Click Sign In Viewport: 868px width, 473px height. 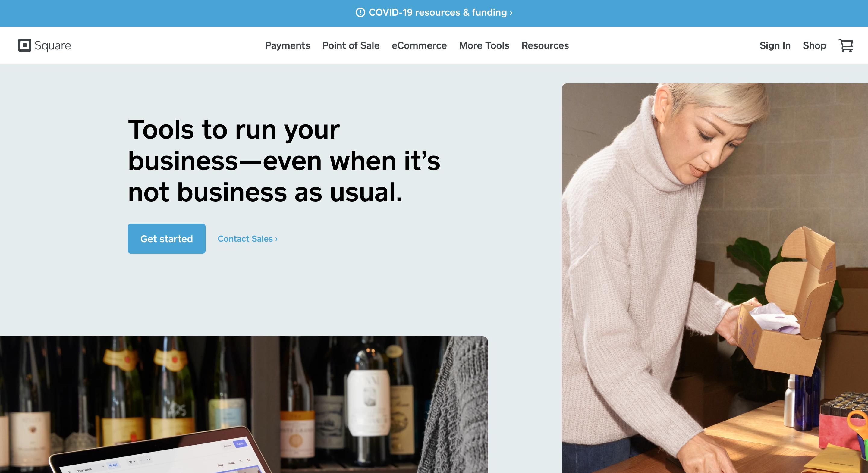[775, 45]
